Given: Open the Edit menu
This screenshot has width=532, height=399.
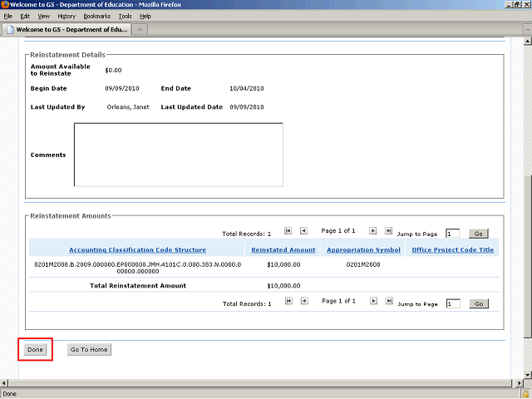Looking at the screenshot, I should tap(25, 17).
